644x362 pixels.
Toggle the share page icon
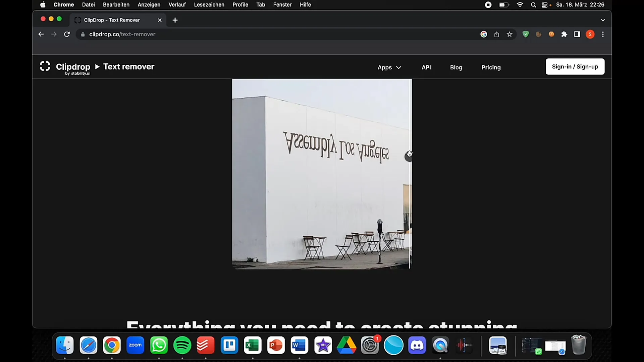click(x=496, y=34)
